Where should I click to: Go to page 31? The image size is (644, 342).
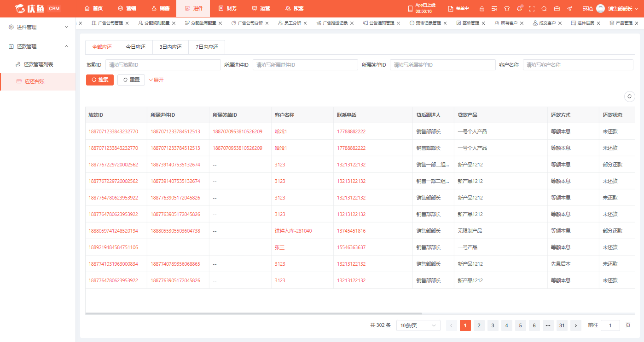(562, 325)
